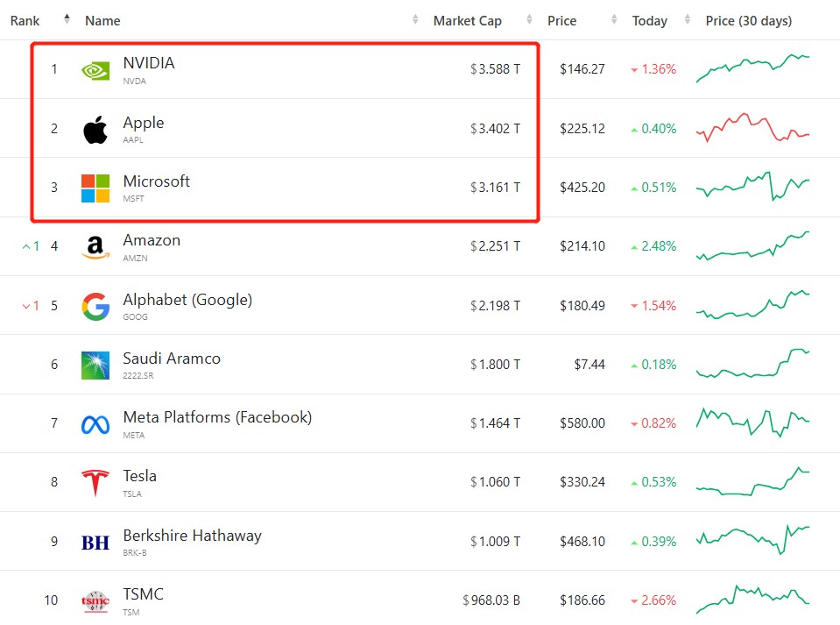Click the Amazon logo icon
Image resolution: width=840 pixels, height=625 pixels.
click(x=95, y=247)
